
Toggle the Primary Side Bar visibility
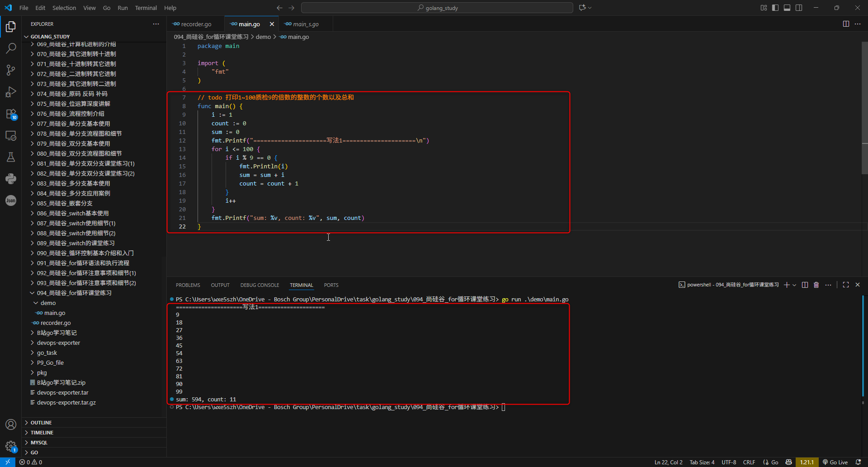775,8
